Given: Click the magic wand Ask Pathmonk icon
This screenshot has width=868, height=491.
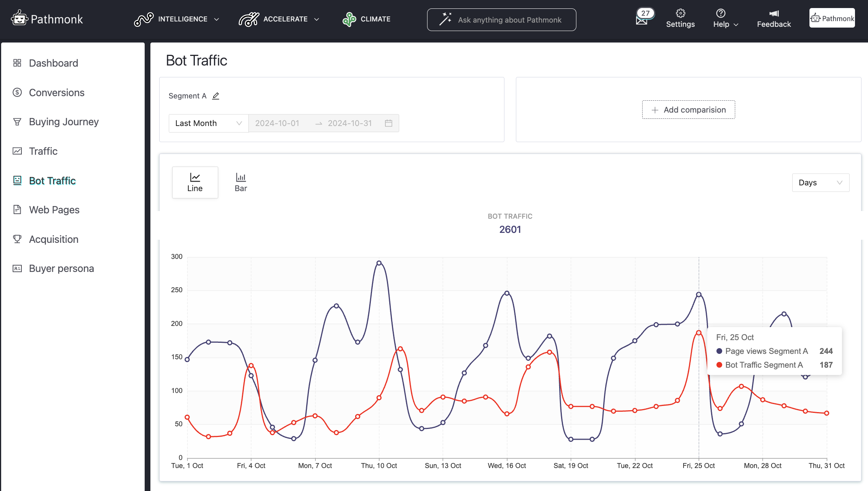Looking at the screenshot, I should (x=445, y=20).
